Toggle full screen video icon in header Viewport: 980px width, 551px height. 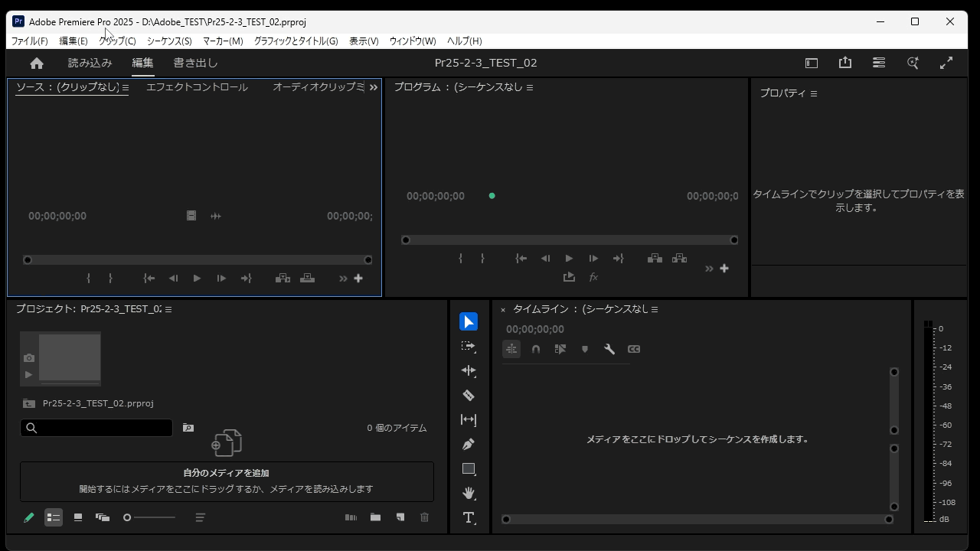[x=946, y=64]
